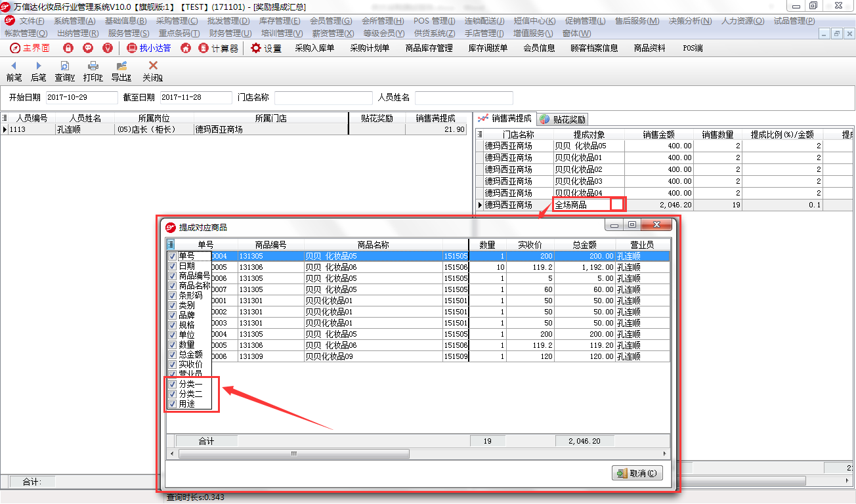Image resolution: width=856 pixels, height=504 pixels.
Task: Open the 顾客档案信息 shortcut
Action: point(594,48)
